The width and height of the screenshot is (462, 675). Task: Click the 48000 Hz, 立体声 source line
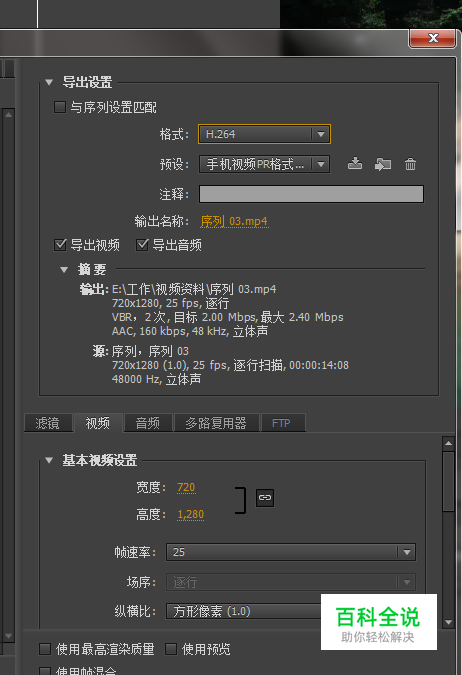pos(156,379)
